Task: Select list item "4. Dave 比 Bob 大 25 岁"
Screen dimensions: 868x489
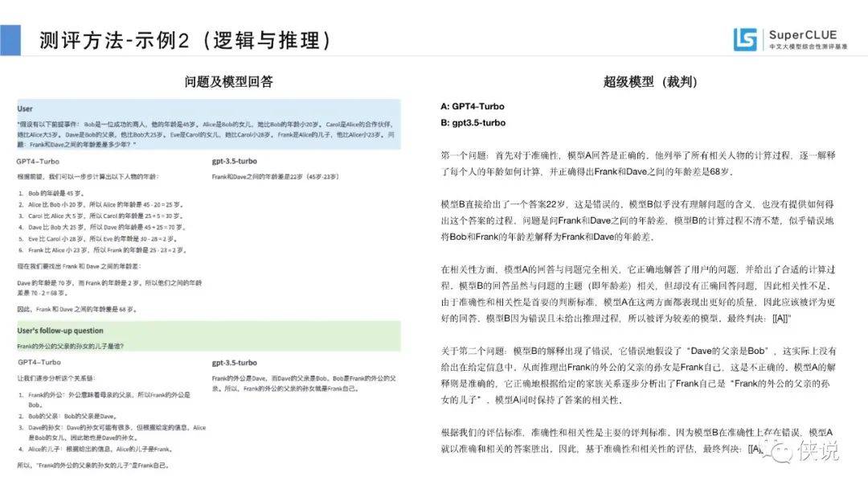Action: [101, 227]
